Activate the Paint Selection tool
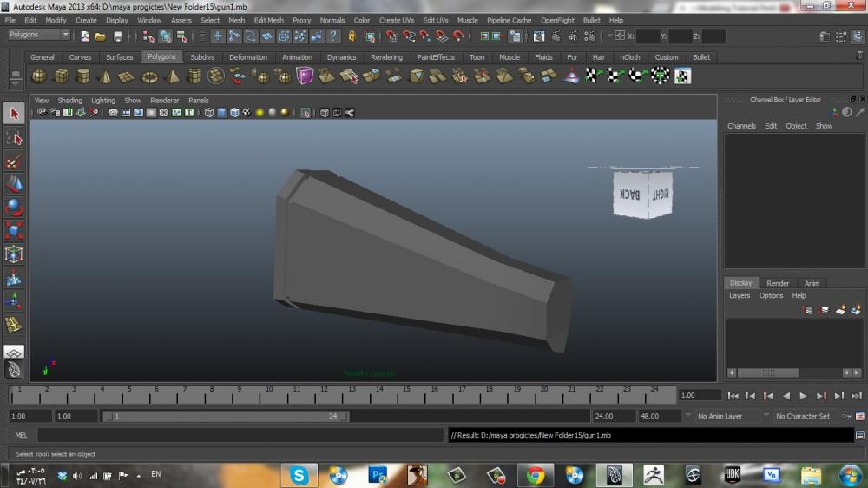 point(14,162)
